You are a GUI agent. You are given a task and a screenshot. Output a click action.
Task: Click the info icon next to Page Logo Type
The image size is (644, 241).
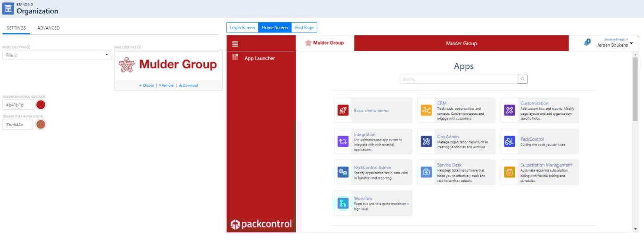point(28,47)
